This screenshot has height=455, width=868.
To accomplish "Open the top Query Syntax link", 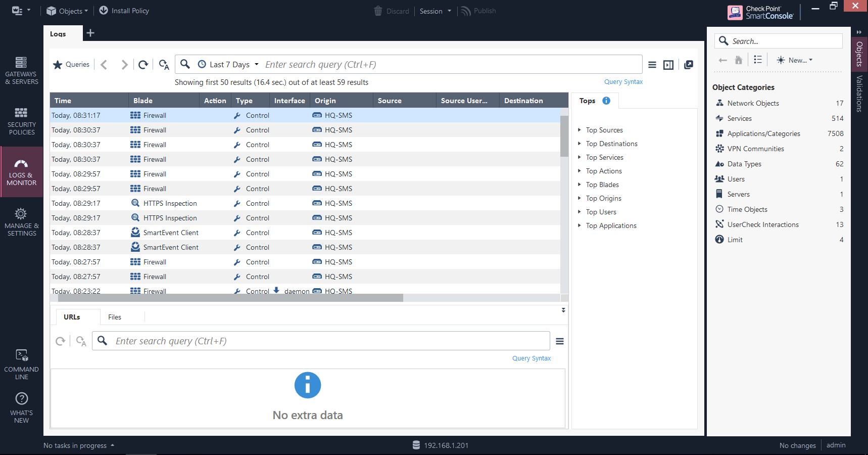I will [623, 82].
